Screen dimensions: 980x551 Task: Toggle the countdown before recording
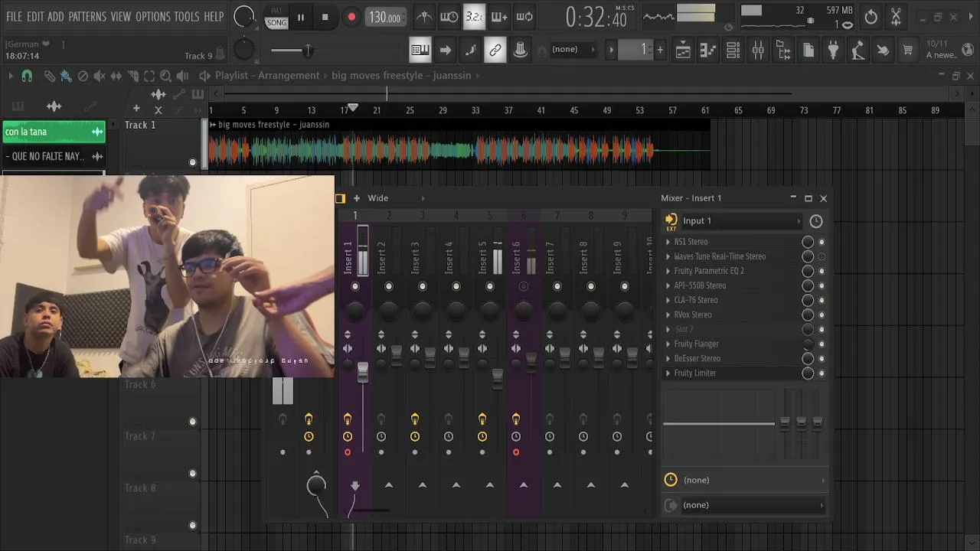coord(474,17)
